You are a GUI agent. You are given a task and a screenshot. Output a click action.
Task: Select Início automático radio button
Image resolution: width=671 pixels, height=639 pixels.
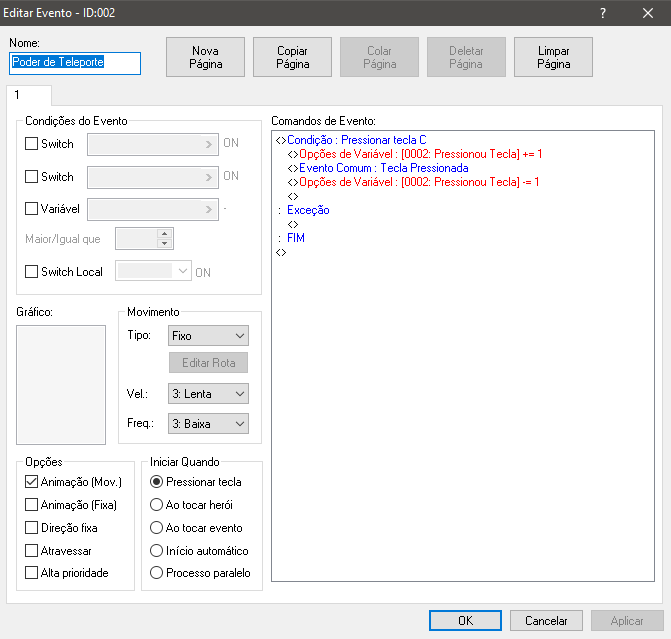[x=157, y=550]
